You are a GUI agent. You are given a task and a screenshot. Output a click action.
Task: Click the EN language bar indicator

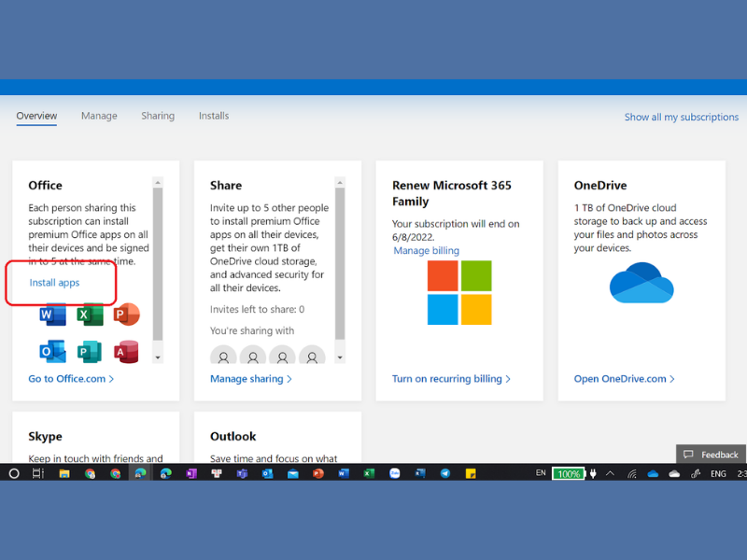tap(541, 473)
